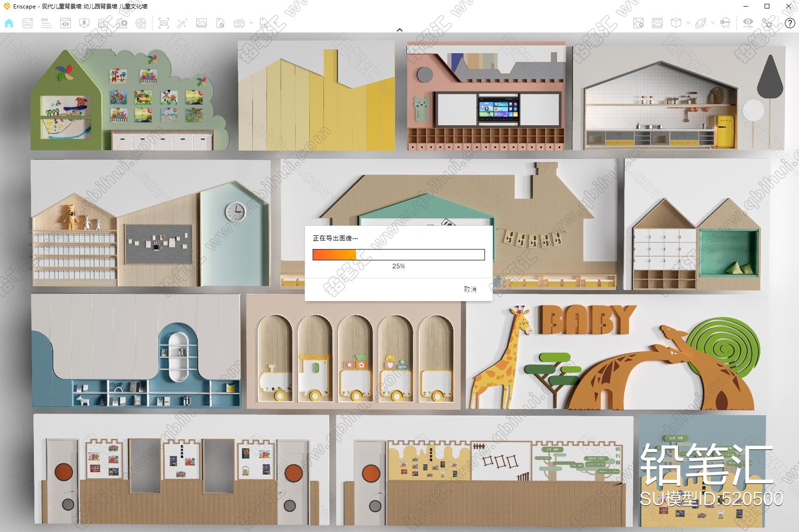Viewport: 799px width, 532px height.
Task: Open the feedback notes icon
Action: [28, 23]
